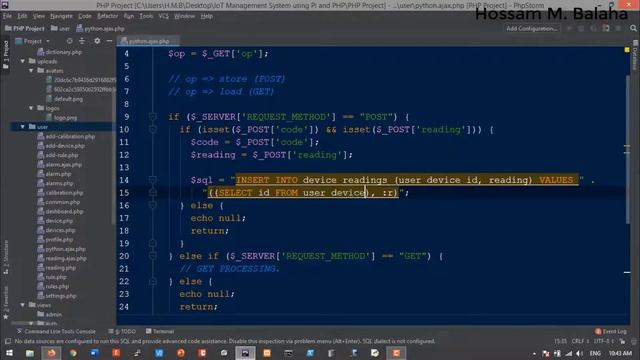Toggle fold marker at line 14

point(153,180)
